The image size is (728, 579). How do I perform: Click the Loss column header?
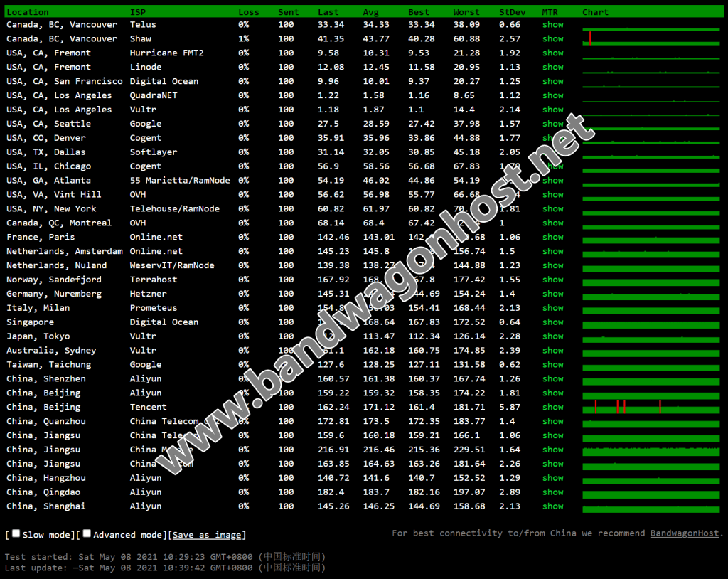click(x=249, y=12)
